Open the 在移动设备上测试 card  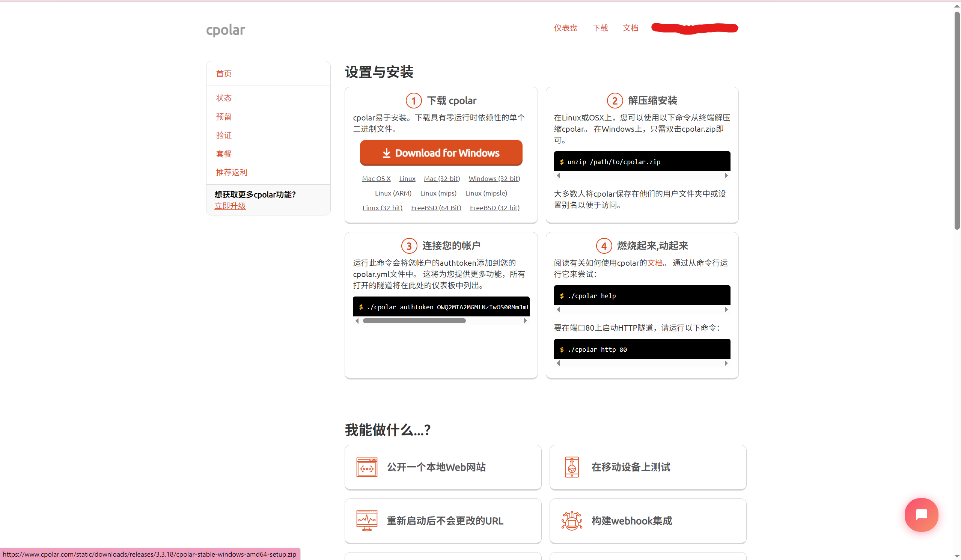click(648, 467)
